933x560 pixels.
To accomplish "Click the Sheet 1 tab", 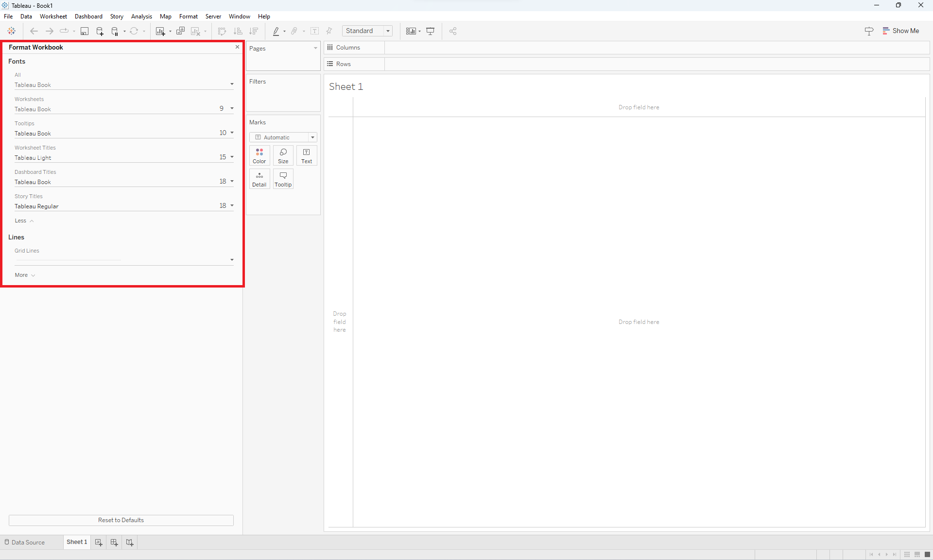I will point(76,542).
